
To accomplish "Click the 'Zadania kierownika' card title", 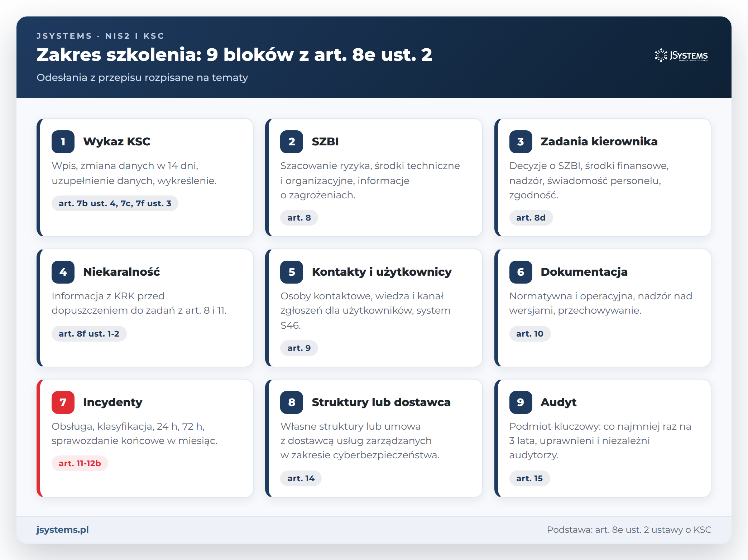I will (x=599, y=141).
